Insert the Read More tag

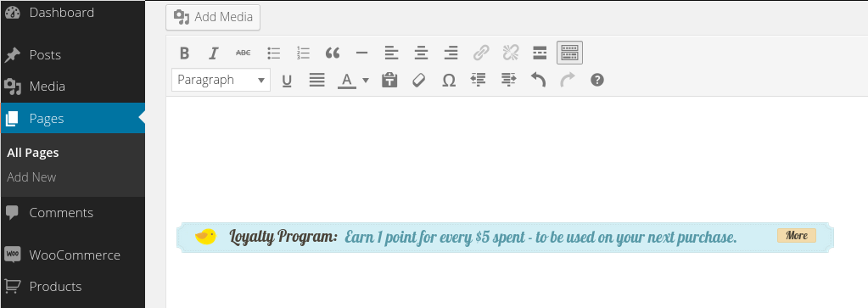tap(540, 53)
